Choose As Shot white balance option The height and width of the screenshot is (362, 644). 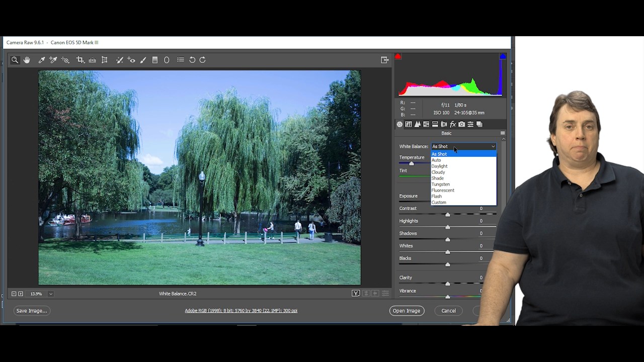pos(463,154)
